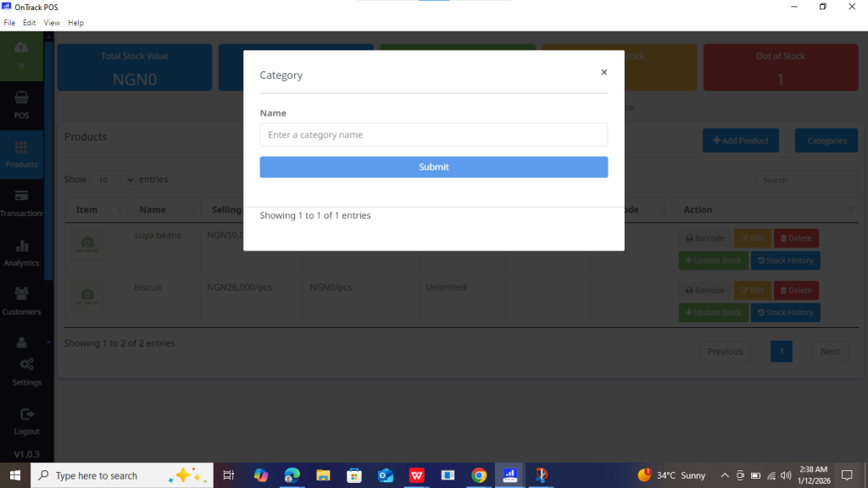Open Google Chrome from the taskbar
Screen dimensions: 868x488
[479, 475]
